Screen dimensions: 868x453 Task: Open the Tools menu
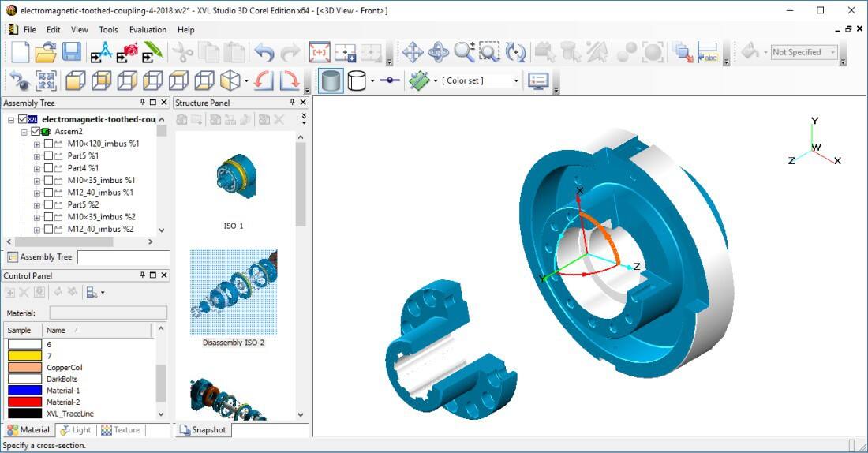(x=108, y=30)
